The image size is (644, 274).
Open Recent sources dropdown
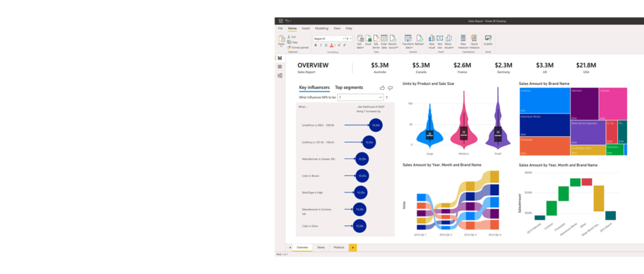click(x=393, y=42)
